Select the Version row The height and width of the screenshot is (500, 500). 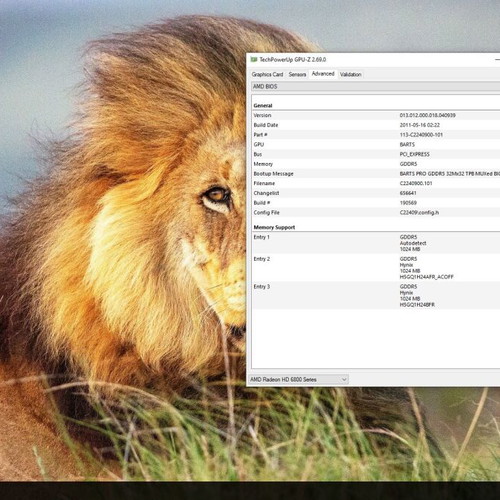(x=376, y=115)
